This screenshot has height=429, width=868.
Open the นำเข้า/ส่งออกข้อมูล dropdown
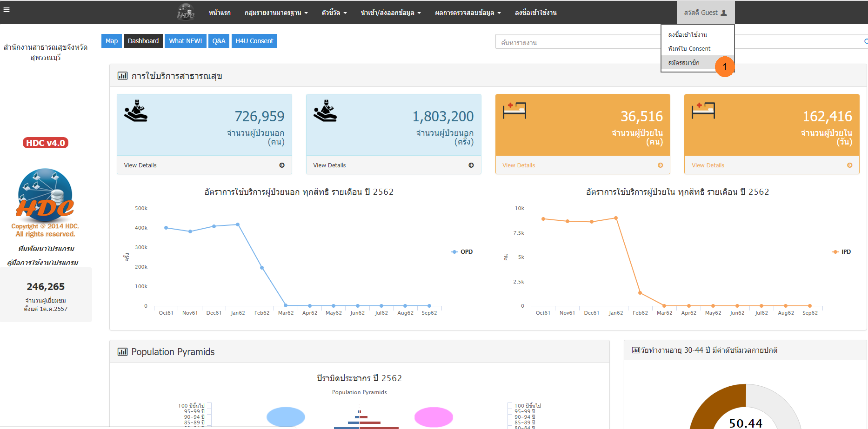coord(390,13)
